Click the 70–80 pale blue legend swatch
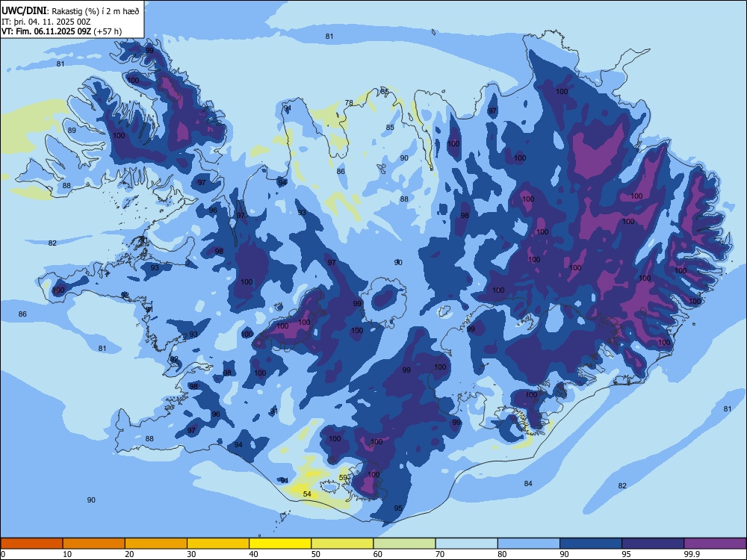 coord(466,544)
